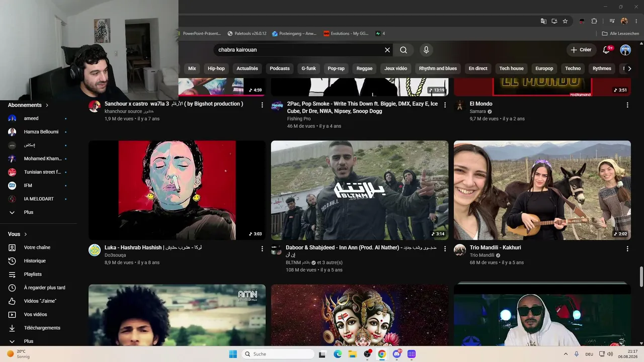644x362 pixels.
Task: Open the YouTube account avatar menu
Action: [x=625, y=50]
